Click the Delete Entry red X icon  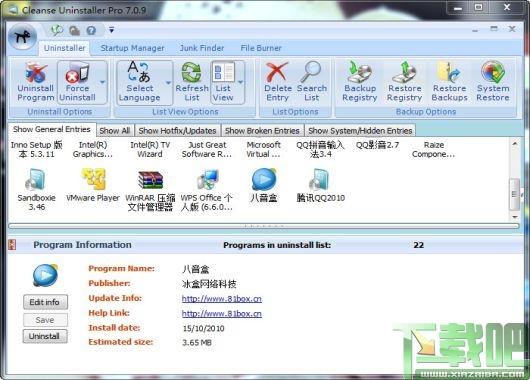(277, 72)
